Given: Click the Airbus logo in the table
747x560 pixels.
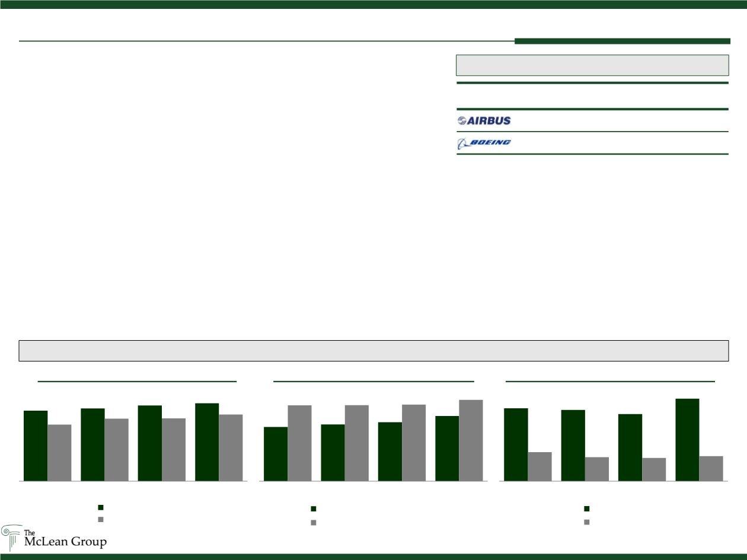Looking at the screenshot, I should click(484, 120).
